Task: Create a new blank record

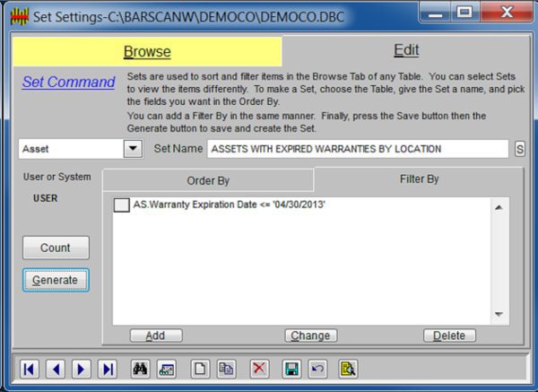Action: 200,369
